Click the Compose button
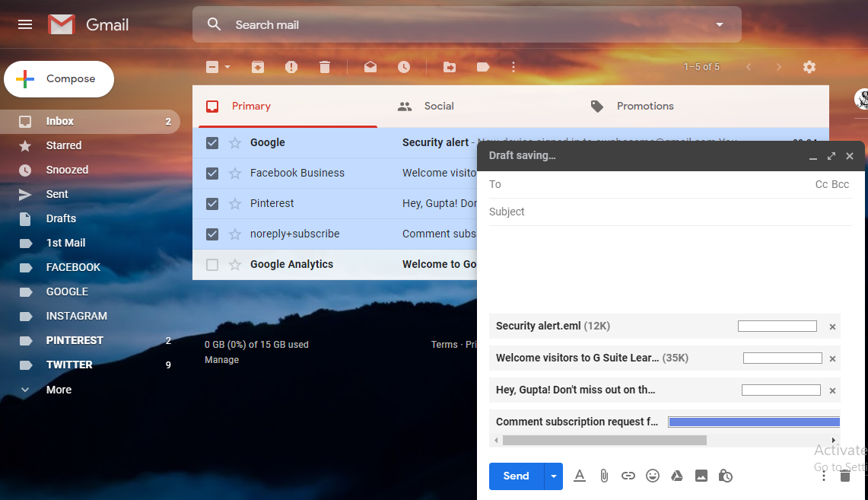The width and height of the screenshot is (868, 500). pos(59,79)
